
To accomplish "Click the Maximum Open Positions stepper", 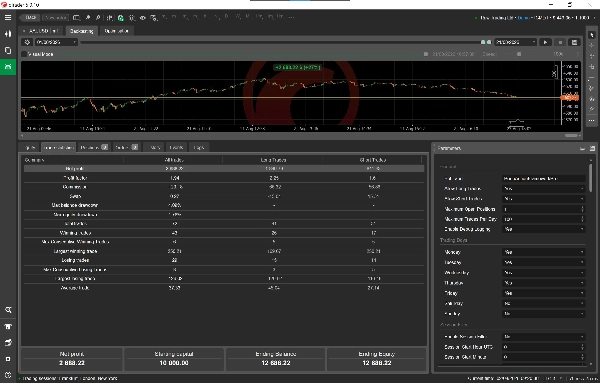I will [x=582, y=209].
